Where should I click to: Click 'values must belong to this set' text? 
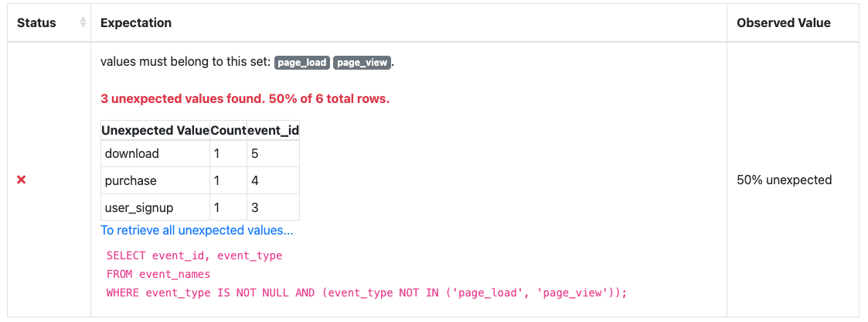tap(186, 62)
